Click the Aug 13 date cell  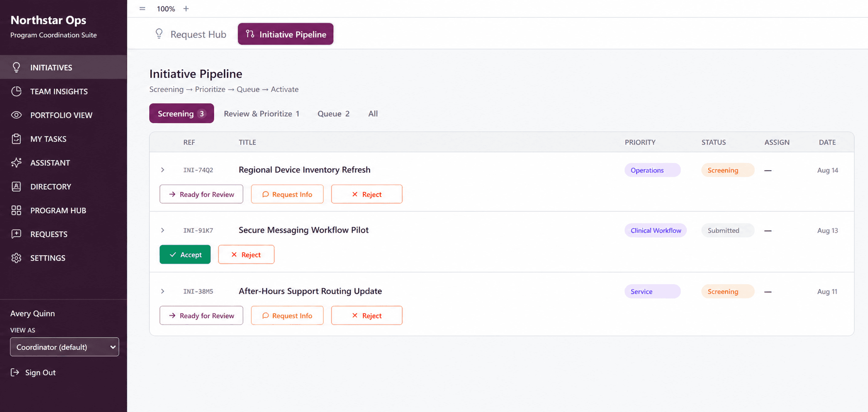point(827,230)
